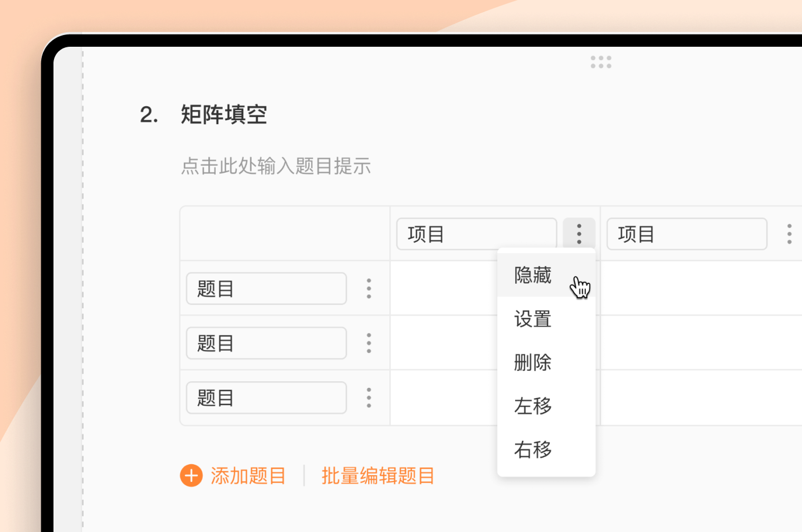
Task: Click the 添加题目 link
Action: [248, 476]
